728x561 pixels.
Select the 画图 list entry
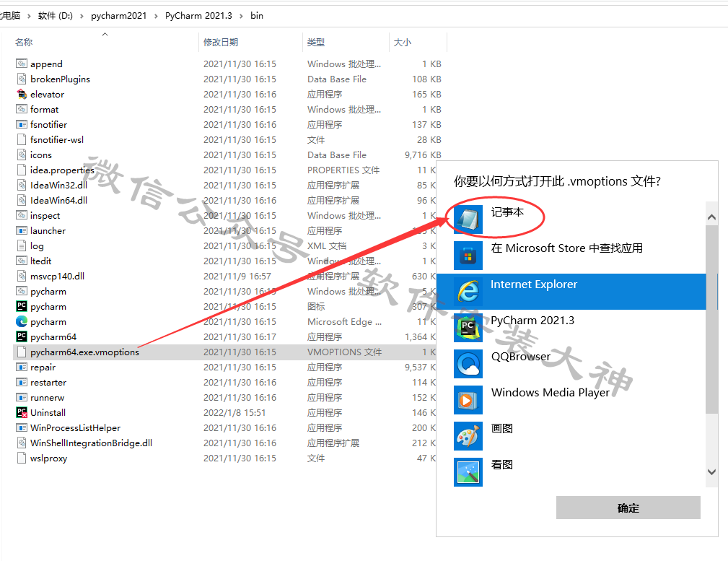coord(571,436)
